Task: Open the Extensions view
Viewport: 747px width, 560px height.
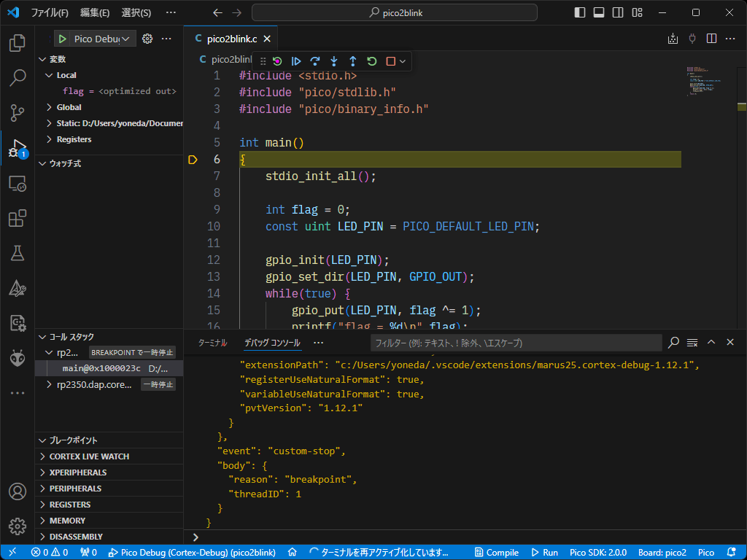Action: click(18, 218)
